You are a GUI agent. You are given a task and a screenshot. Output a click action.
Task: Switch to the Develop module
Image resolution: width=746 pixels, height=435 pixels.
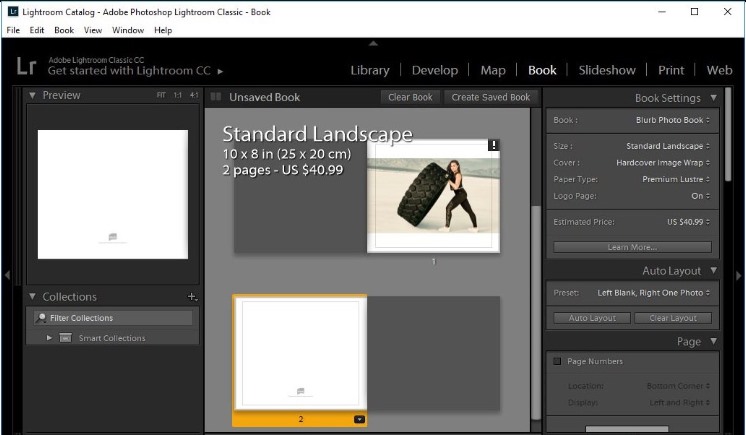tap(435, 70)
